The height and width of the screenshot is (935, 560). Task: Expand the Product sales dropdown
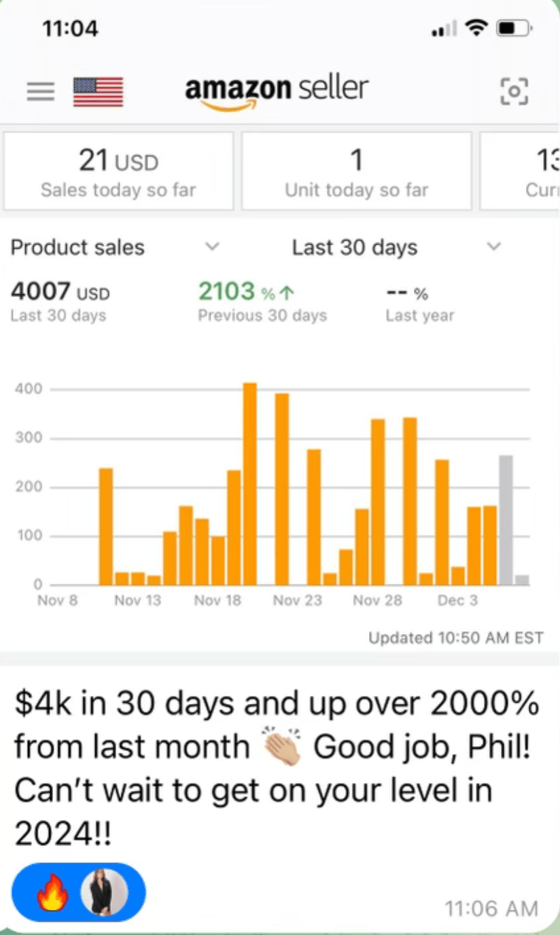(212, 247)
